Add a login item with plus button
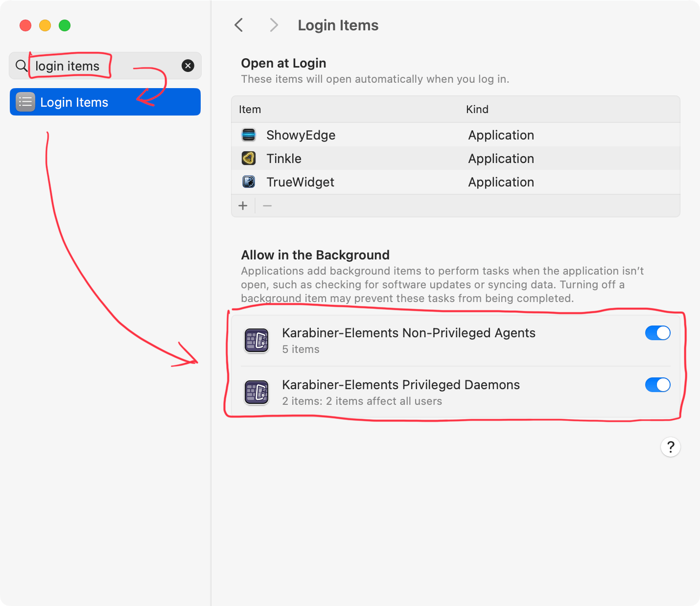Image resolution: width=700 pixels, height=606 pixels. tap(243, 206)
